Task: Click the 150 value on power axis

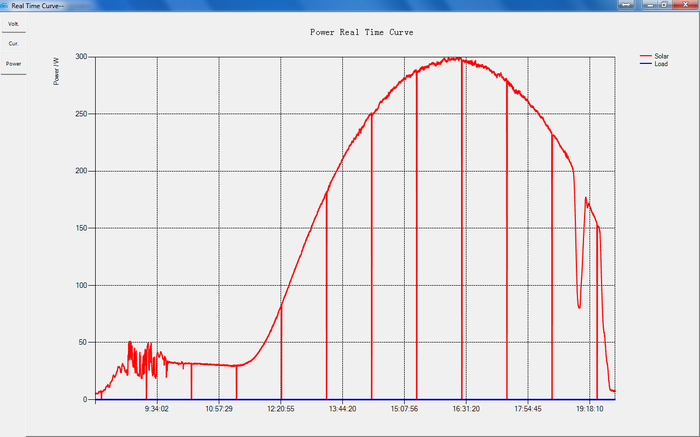Action: pyautogui.click(x=82, y=228)
